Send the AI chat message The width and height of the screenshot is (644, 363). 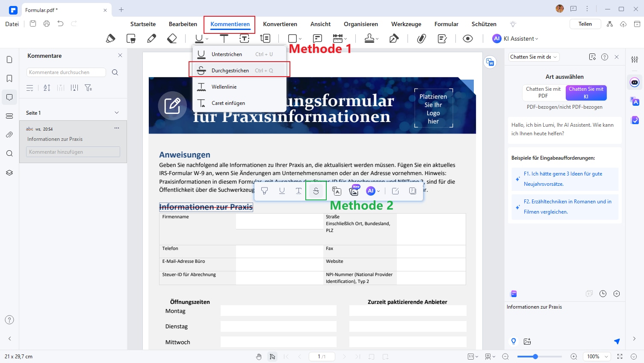click(x=617, y=341)
